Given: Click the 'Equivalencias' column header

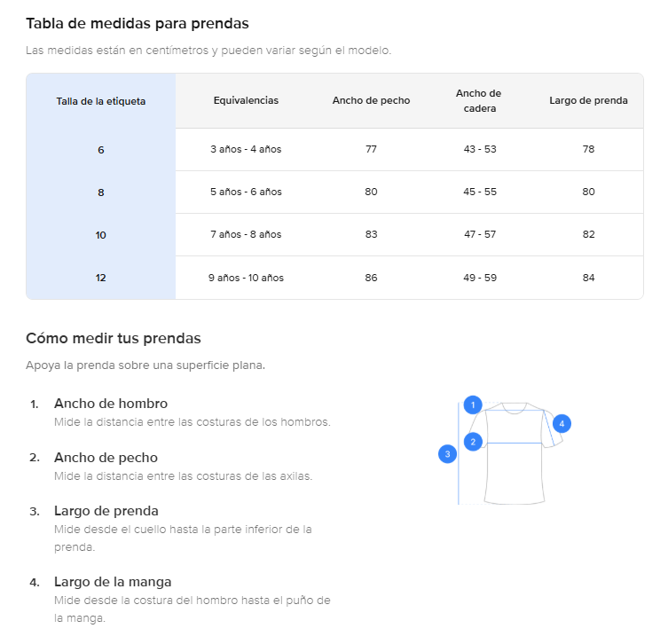Looking at the screenshot, I should (x=246, y=100).
